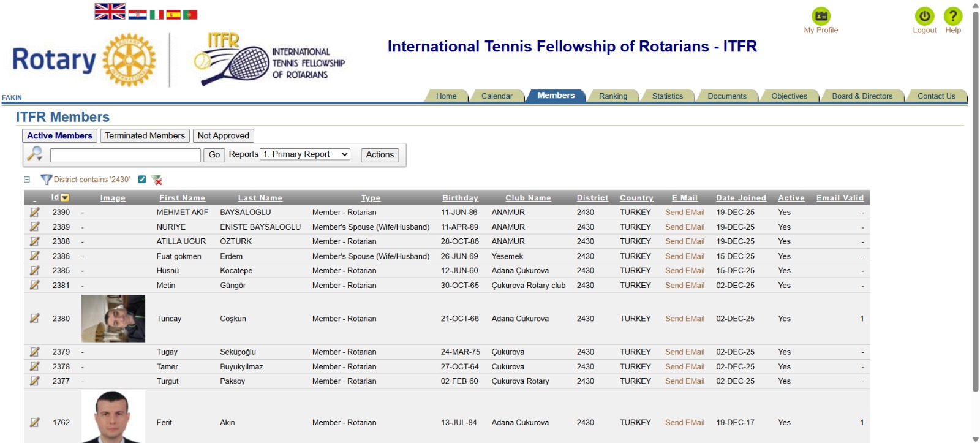
Task: Open the Statistics tab
Action: pyautogui.click(x=667, y=96)
